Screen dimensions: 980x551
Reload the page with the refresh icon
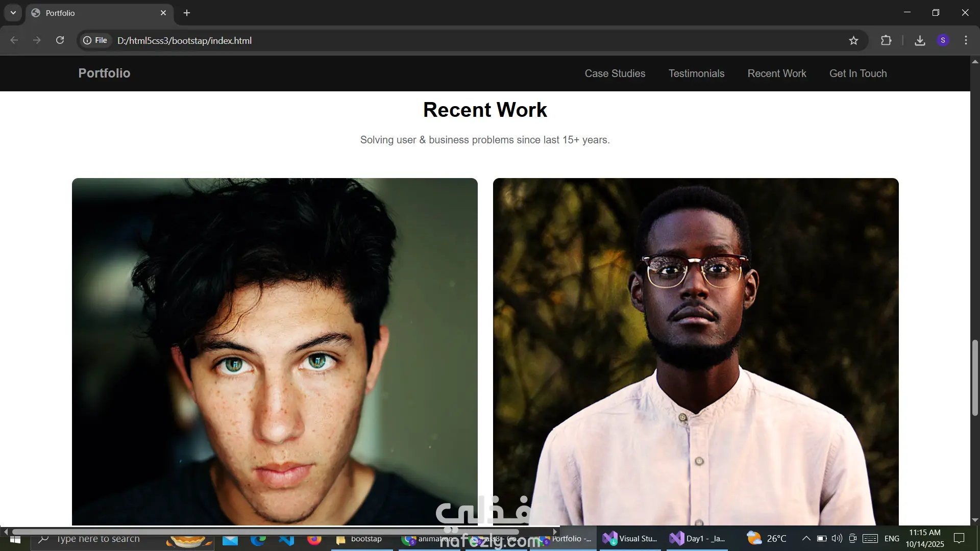[60, 40]
